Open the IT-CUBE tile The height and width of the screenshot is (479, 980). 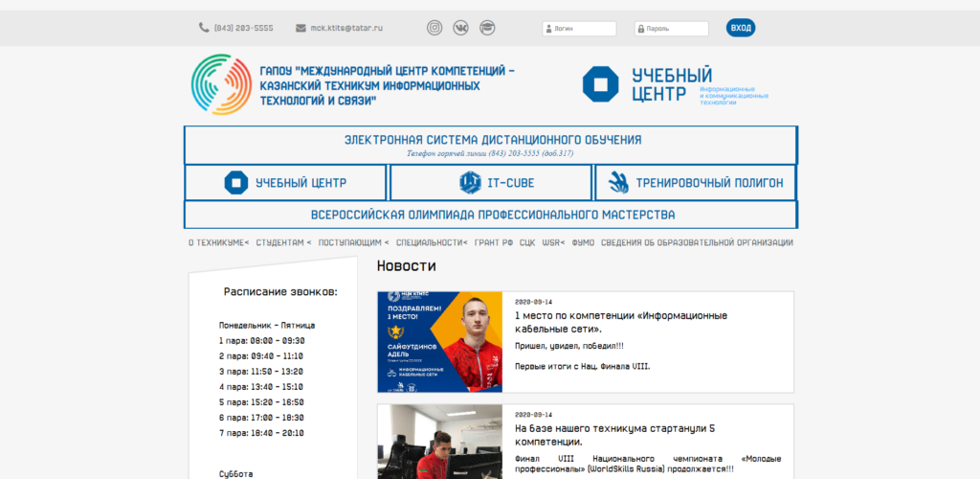[x=491, y=183]
